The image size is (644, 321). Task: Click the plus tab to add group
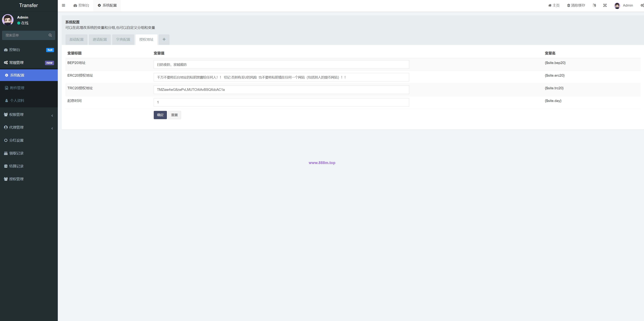164,39
